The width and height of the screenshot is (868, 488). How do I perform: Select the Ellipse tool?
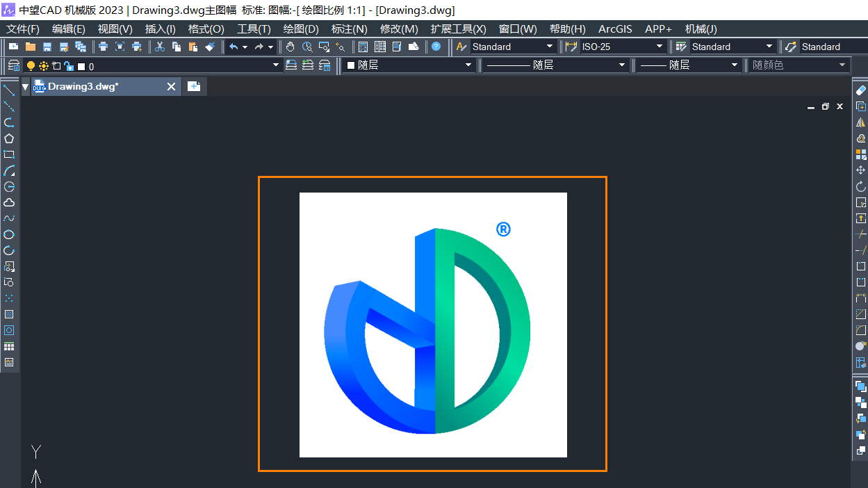[9, 234]
